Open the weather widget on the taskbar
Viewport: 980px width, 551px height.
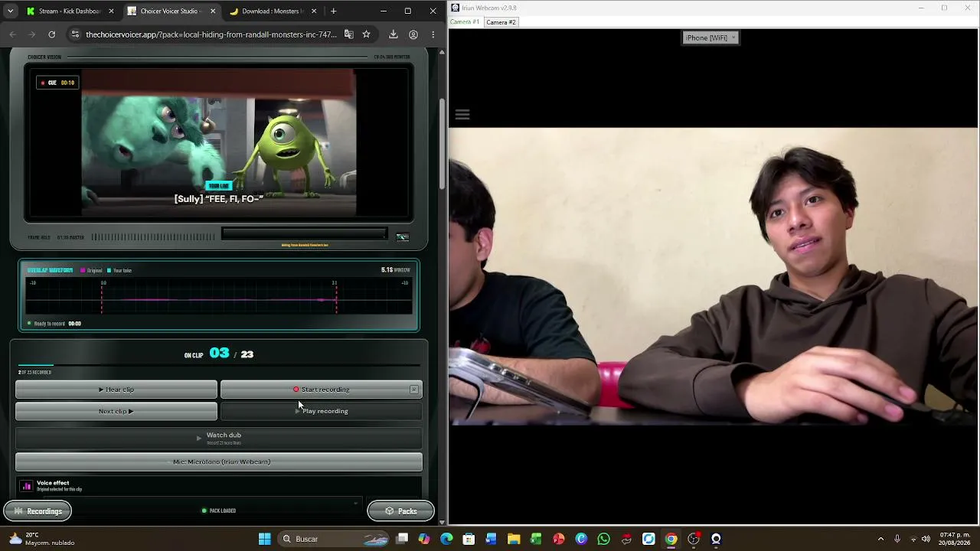42,539
